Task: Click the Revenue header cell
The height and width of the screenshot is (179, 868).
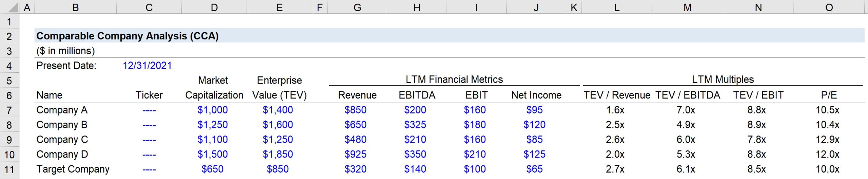Action: (357, 95)
